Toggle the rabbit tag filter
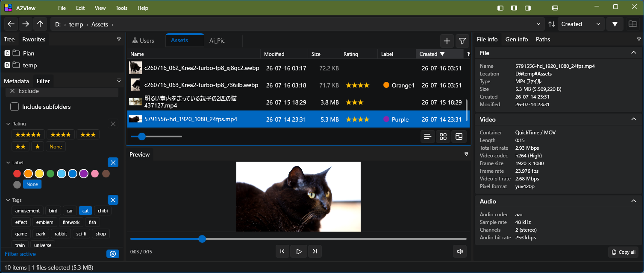This screenshot has width=644, height=273. pyautogui.click(x=61, y=234)
